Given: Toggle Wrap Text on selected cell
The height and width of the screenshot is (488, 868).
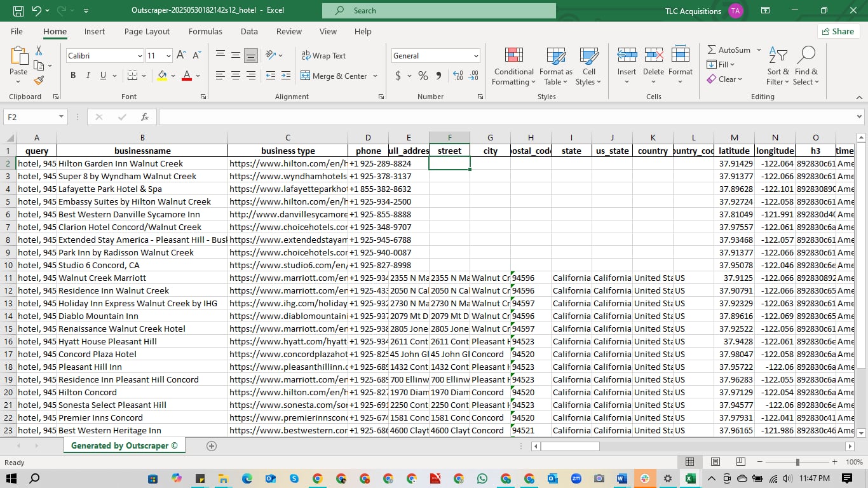Looking at the screenshot, I should pyautogui.click(x=323, y=56).
